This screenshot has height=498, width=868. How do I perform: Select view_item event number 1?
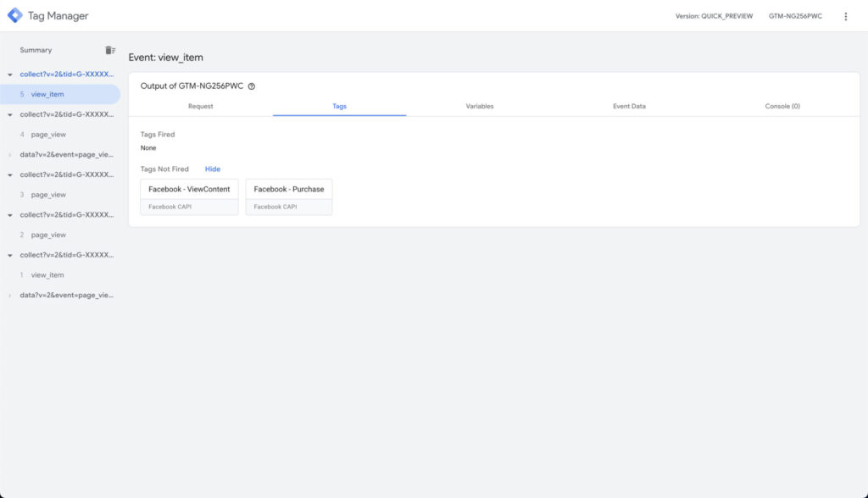click(x=47, y=275)
